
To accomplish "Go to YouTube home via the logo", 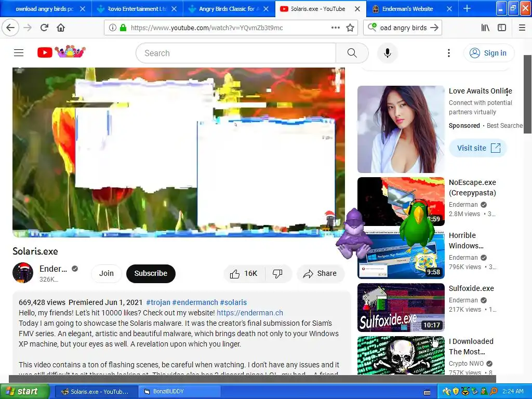I will click(x=61, y=52).
